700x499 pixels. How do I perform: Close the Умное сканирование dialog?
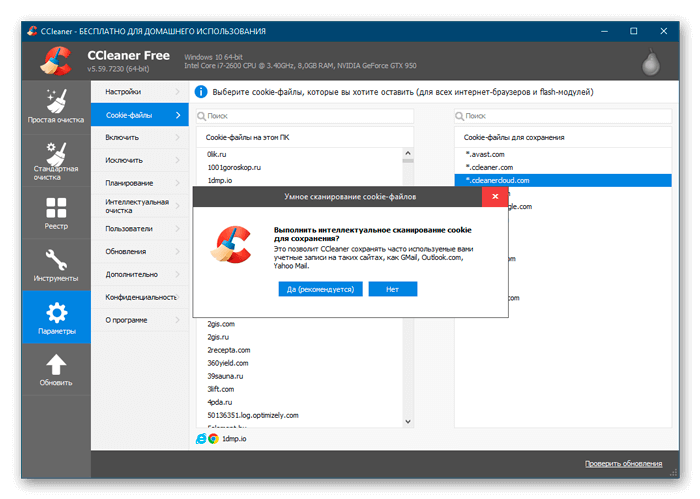[495, 196]
